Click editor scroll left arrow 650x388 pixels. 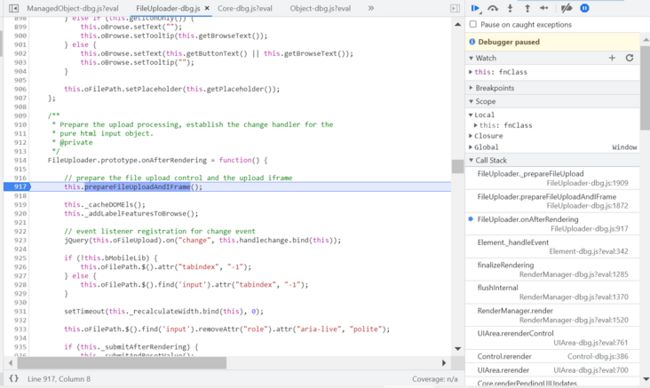(11, 363)
